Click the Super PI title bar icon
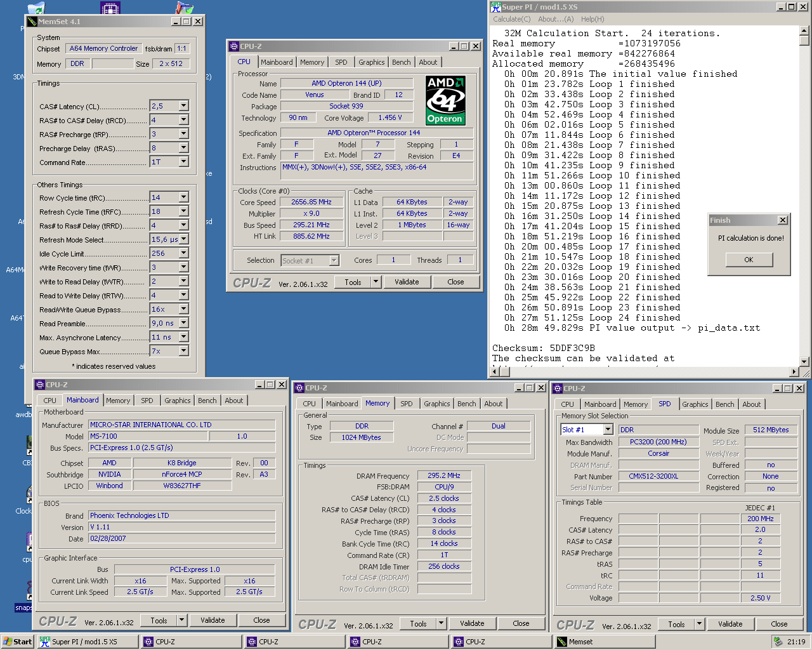Image resolution: width=812 pixels, height=650 pixels. (x=495, y=7)
